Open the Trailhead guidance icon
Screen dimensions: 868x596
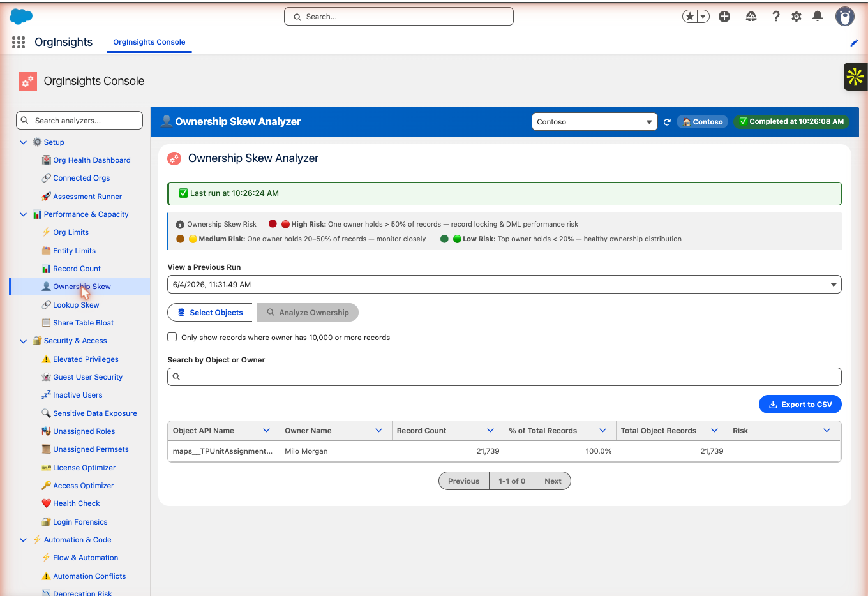tap(751, 17)
